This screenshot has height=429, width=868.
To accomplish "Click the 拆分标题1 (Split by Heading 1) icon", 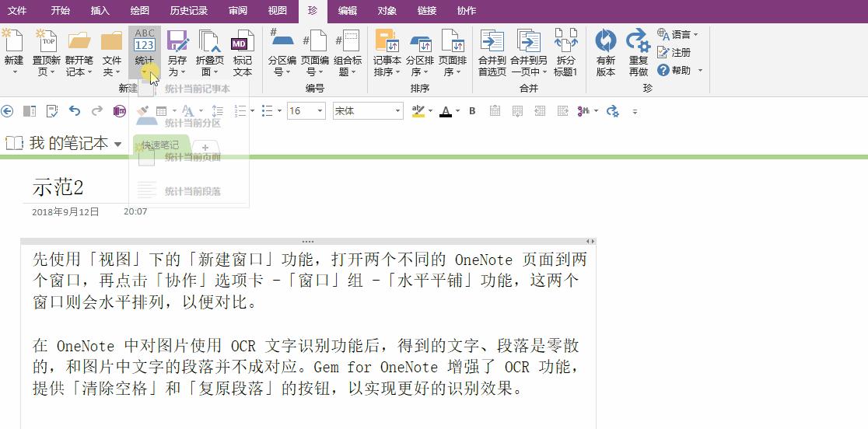I will click(565, 40).
